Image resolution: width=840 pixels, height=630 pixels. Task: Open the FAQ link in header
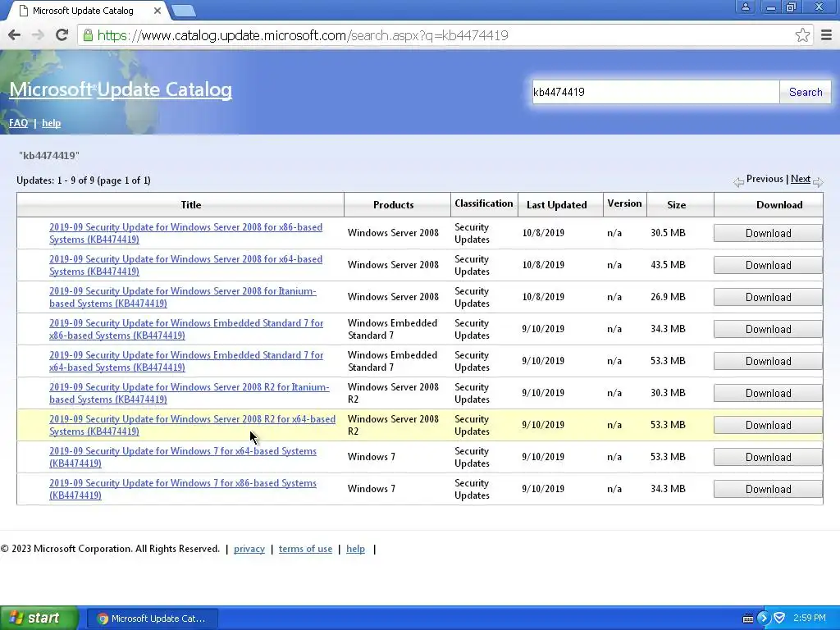18,123
